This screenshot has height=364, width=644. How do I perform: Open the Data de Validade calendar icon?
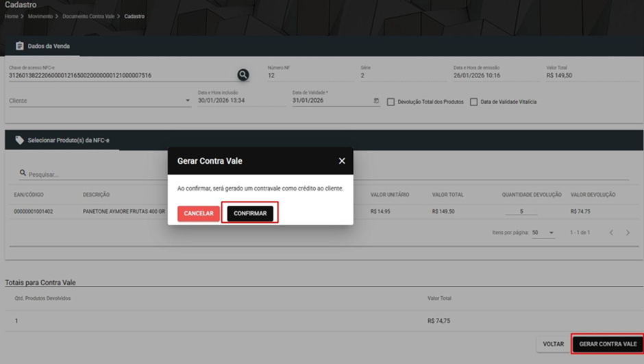tap(376, 101)
